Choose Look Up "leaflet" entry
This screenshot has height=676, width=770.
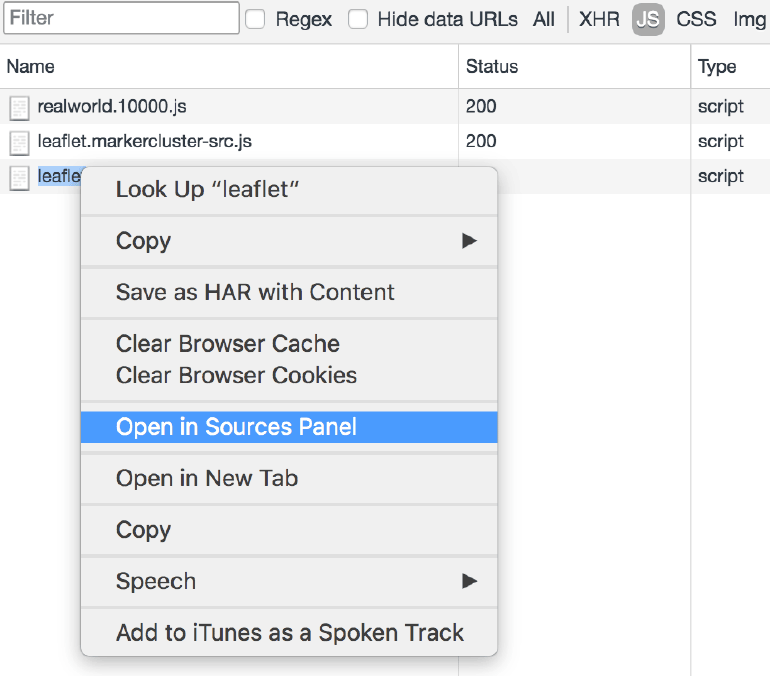[x=289, y=189]
